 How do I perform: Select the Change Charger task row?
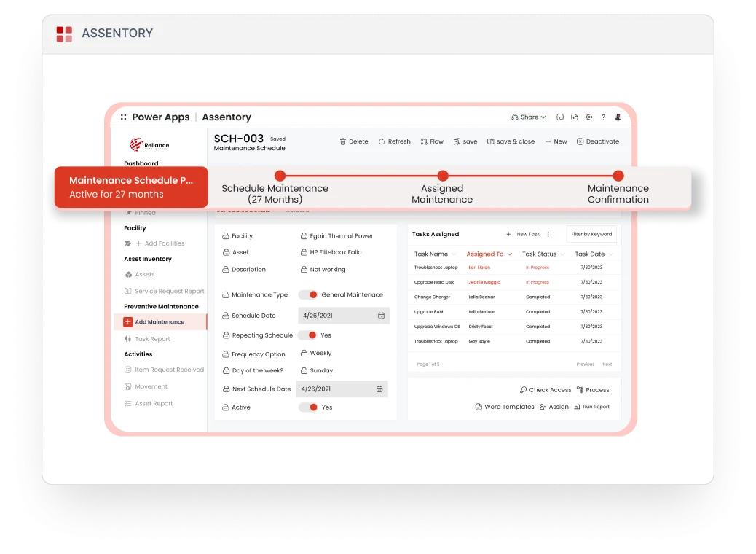tap(514, 297)
